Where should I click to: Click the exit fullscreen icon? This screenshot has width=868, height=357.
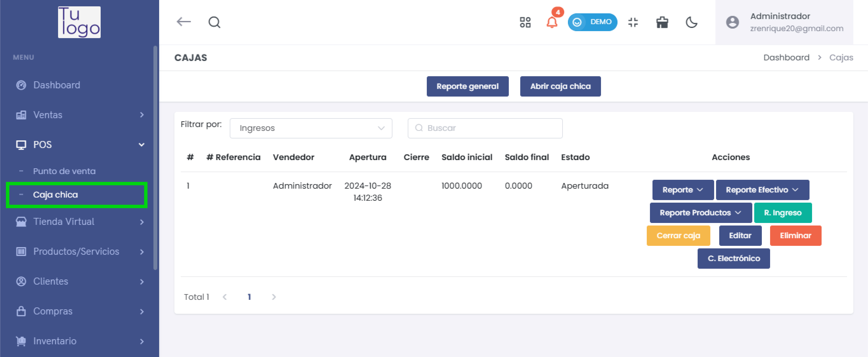tap(633, 22)
